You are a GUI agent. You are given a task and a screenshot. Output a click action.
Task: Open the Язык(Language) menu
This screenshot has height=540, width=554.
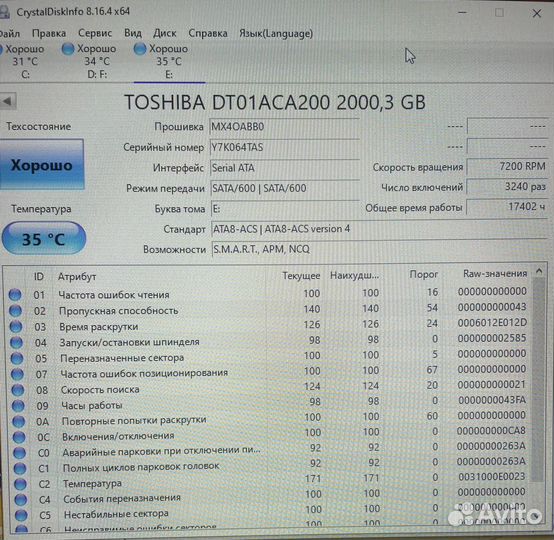(276, 34)
